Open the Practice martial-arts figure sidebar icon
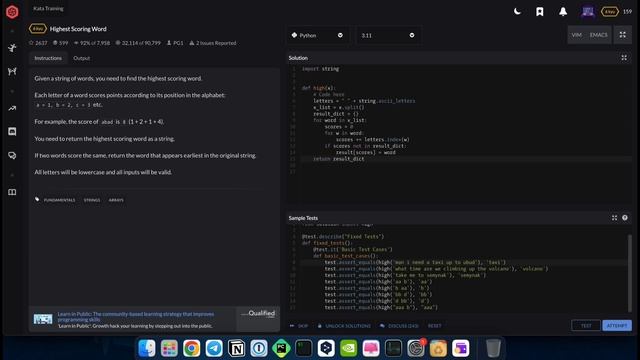 12,48
